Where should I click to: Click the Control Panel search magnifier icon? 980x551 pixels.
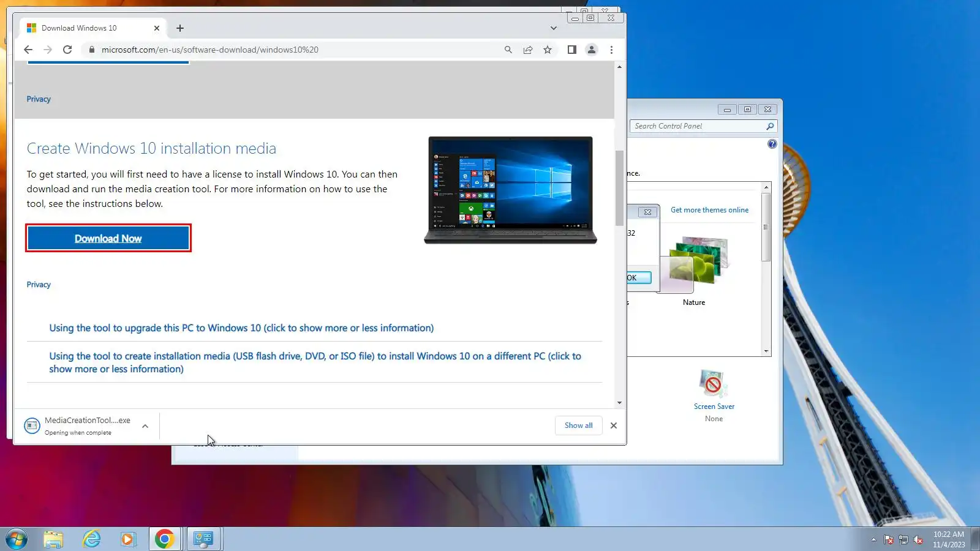(x=771, y=126)
